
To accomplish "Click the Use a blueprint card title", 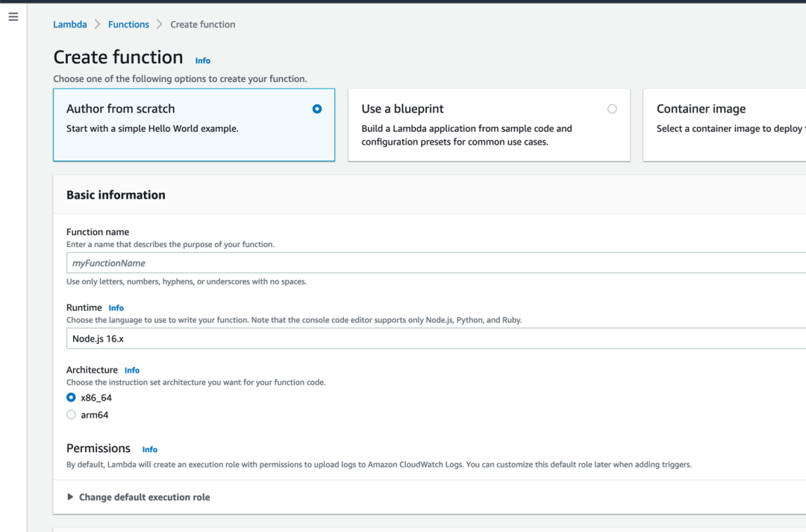I will [402, 109].
